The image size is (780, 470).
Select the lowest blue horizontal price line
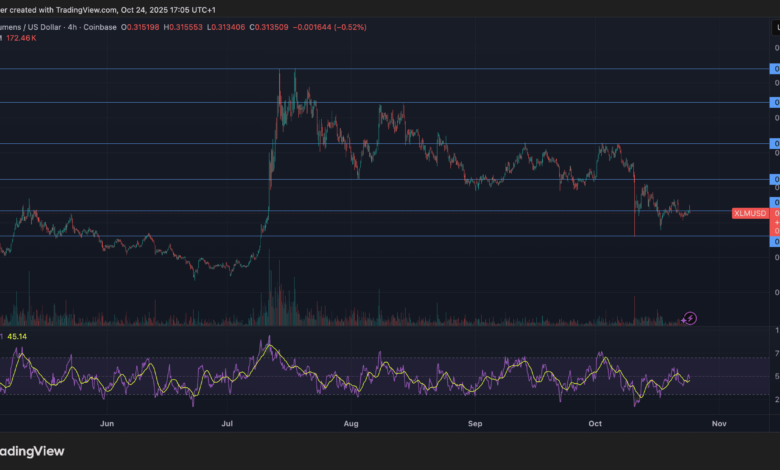pos(400,237)
